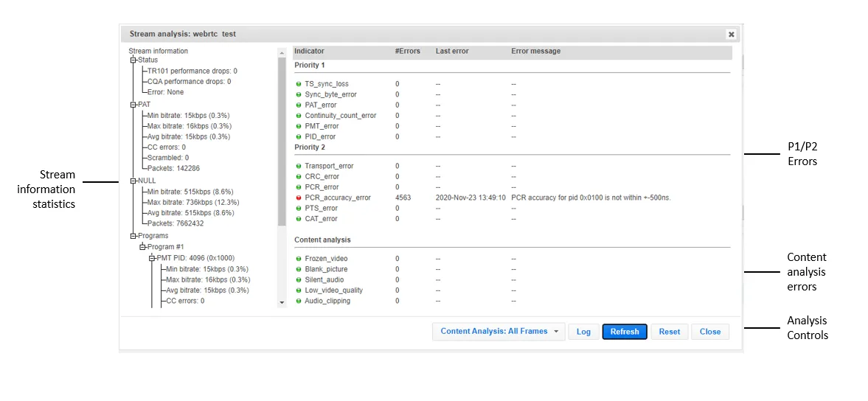The height and width of the screenshot is (401, 868).
Task: Collapse the Programs tree node
Action: (133, 236)
